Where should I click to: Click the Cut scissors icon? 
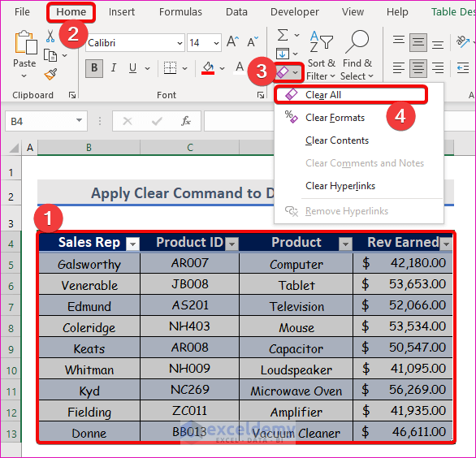50,36
